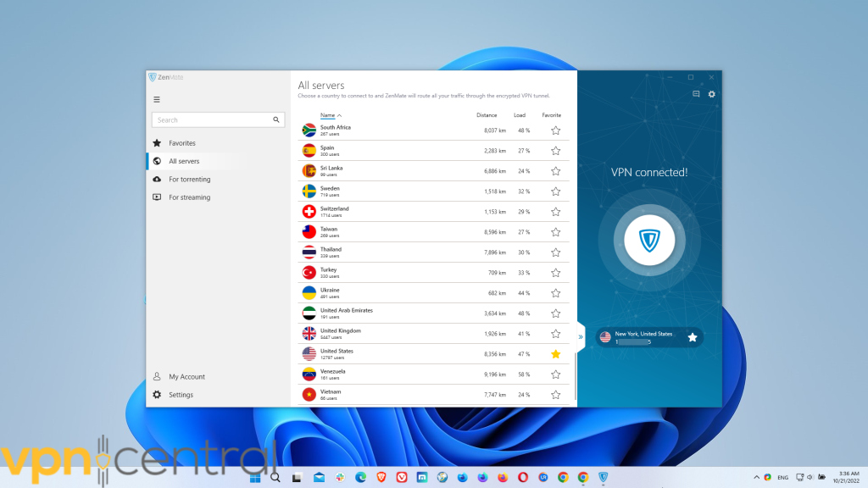
Task: Open Brave browser from the taskbar
Action: point(381,478)
